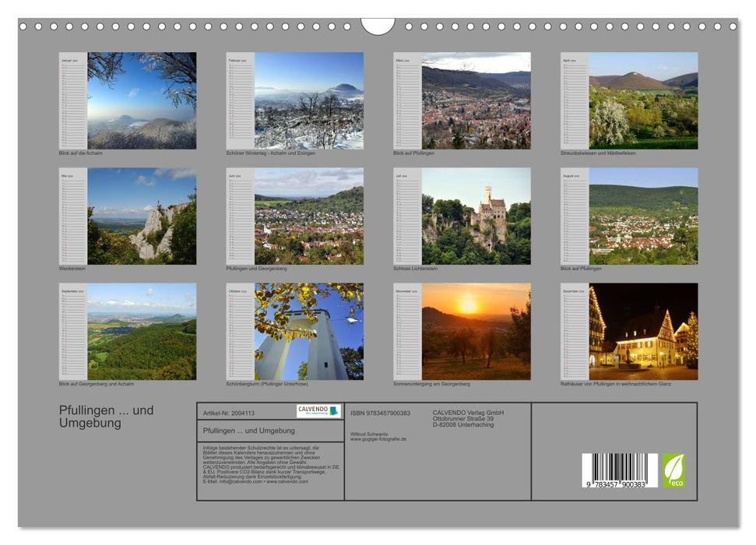Screen dimensions: 756x545
Task: Click the May Wackerstein rock photo
Action: pyautogui.click(x=141, y=216)
